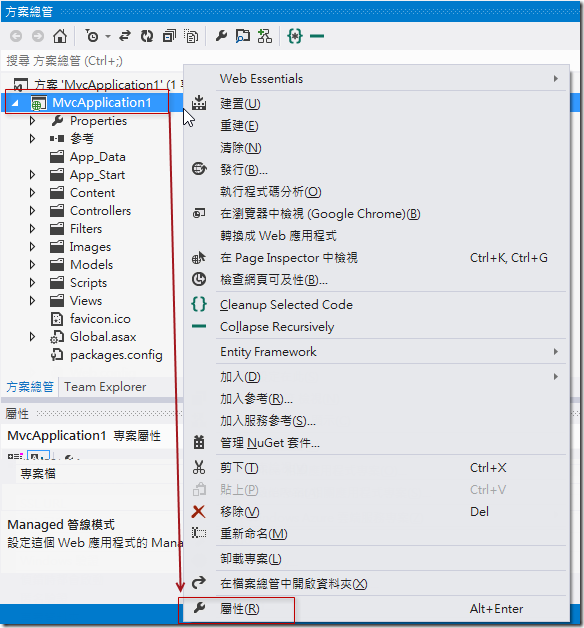Click Managed 管線模式 description heading
Screen dimensions: 584x628
61,525
